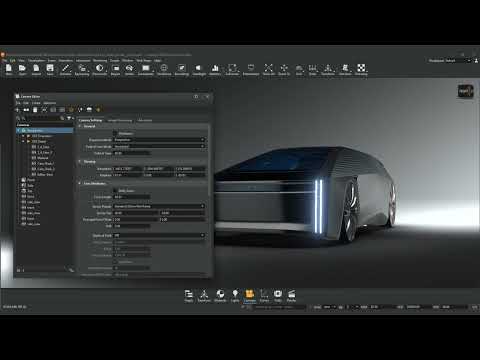Screen dimensions: 480x360
Task: Open the Curves quick access icon
Action: pyautogui.click(x=264, y=296)
